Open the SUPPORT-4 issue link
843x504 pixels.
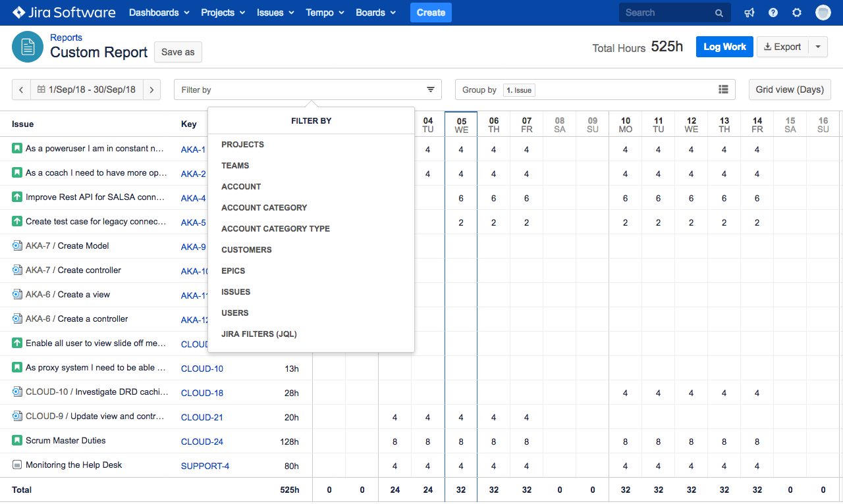(x=205, y=465)
